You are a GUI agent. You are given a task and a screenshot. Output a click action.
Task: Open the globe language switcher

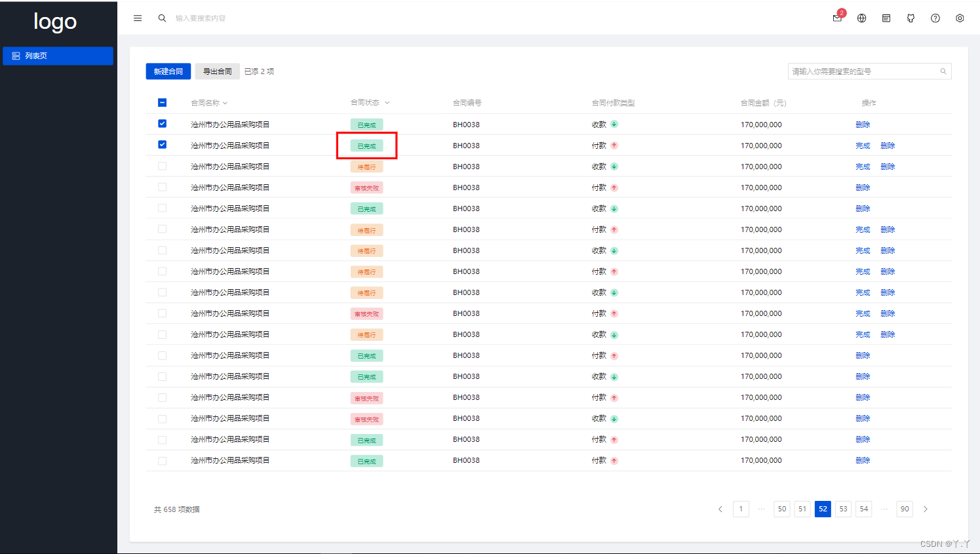[861, 18]
